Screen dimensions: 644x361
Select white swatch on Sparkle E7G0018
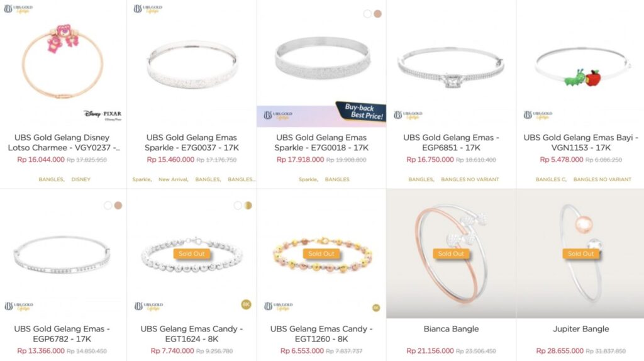[x=367, y=14]
